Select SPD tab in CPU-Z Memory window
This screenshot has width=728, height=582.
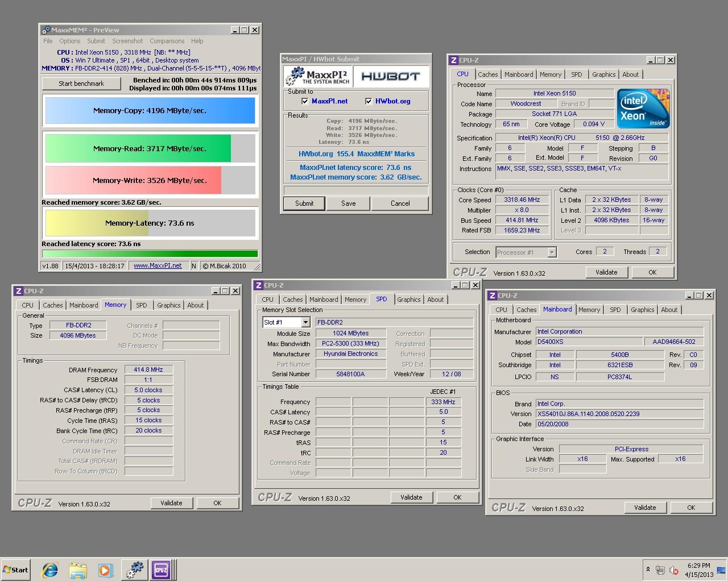point(141,305)
